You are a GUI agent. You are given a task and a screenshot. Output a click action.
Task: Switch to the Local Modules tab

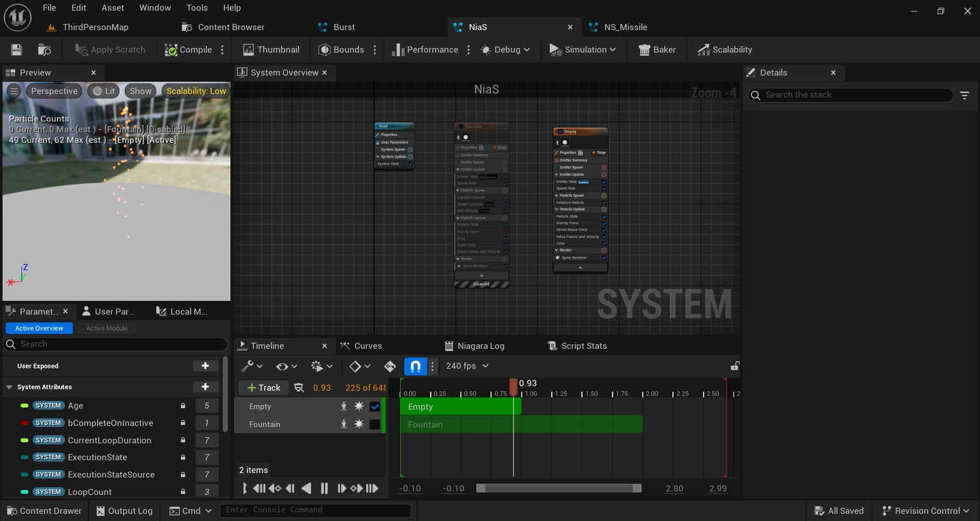pos(182,312)
